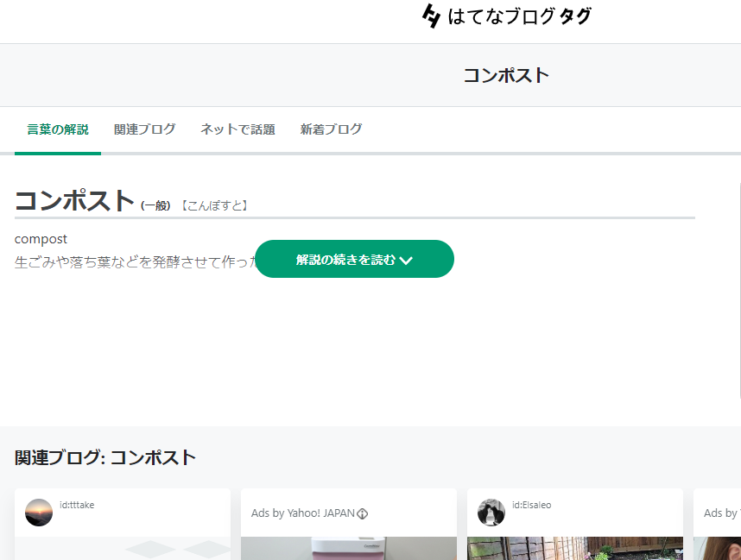Click the コンポスト page title heading
This screenshot has height=560, width=741.
(x=506, y=75)
